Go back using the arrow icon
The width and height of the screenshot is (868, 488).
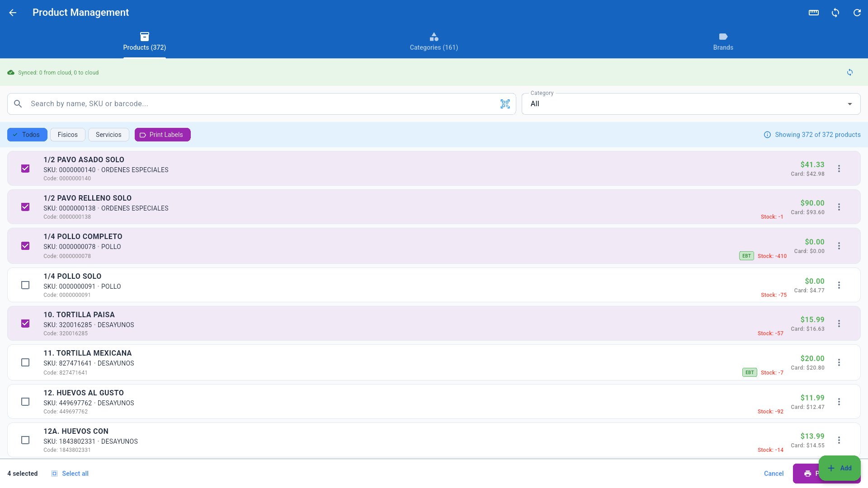coord(13,13)
